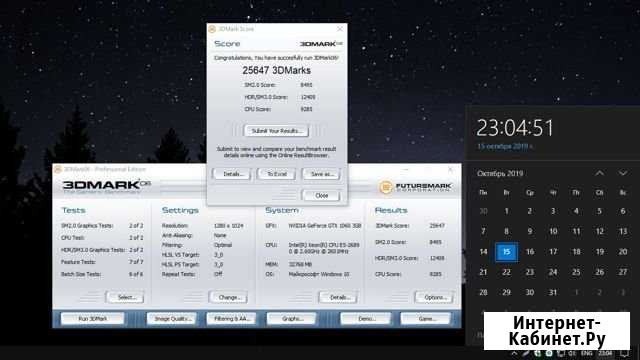
Task: Select date 20 in the calendar
Action: pos(623,252)
